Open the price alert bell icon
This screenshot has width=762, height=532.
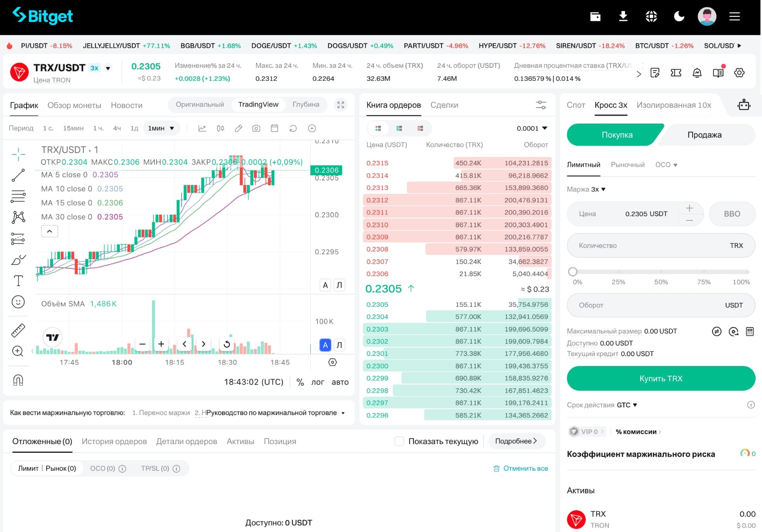coord(697,73)
